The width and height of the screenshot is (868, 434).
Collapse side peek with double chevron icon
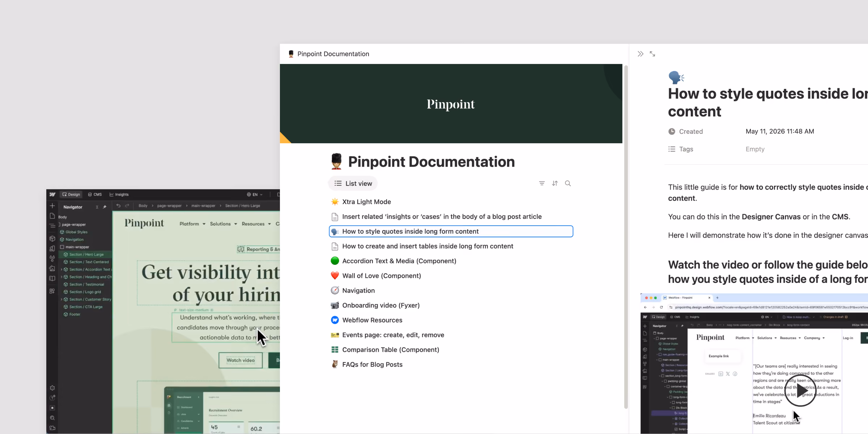(x=641, y=54)
